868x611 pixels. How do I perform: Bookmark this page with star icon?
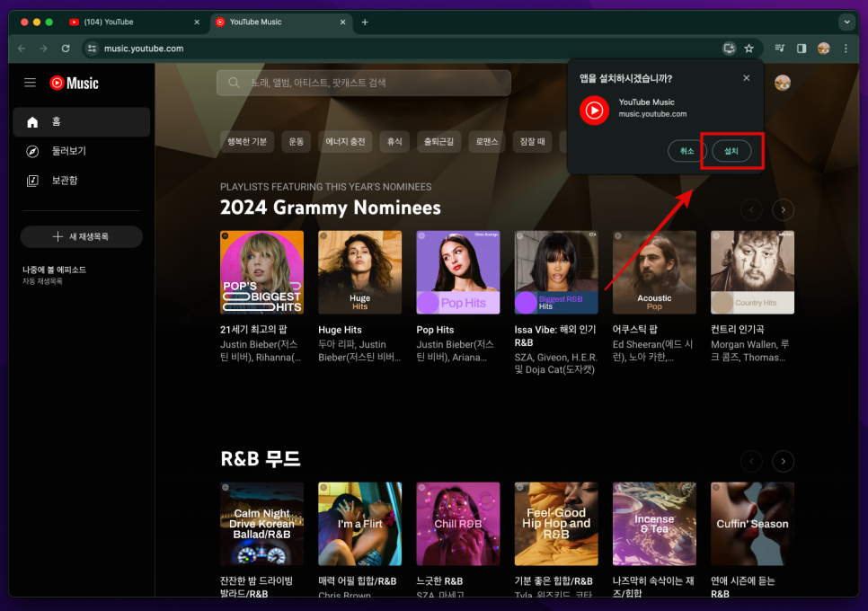[x=749, y=49]
